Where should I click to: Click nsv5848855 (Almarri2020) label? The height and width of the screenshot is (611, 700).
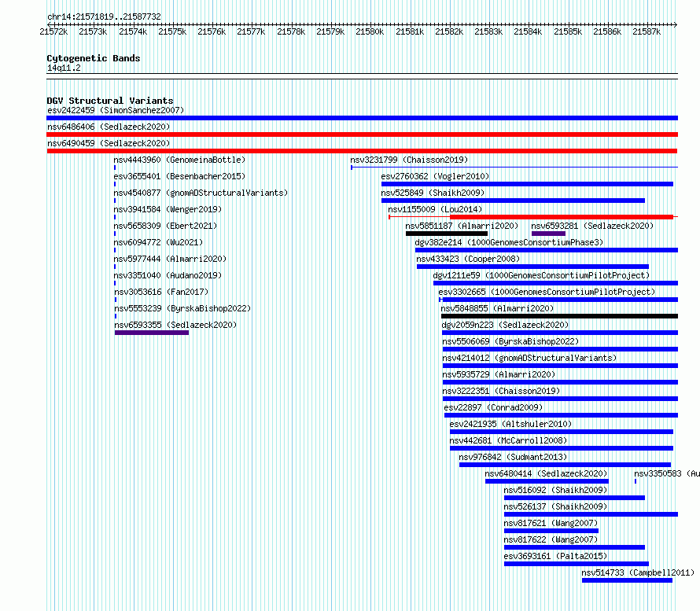point(497,308)
